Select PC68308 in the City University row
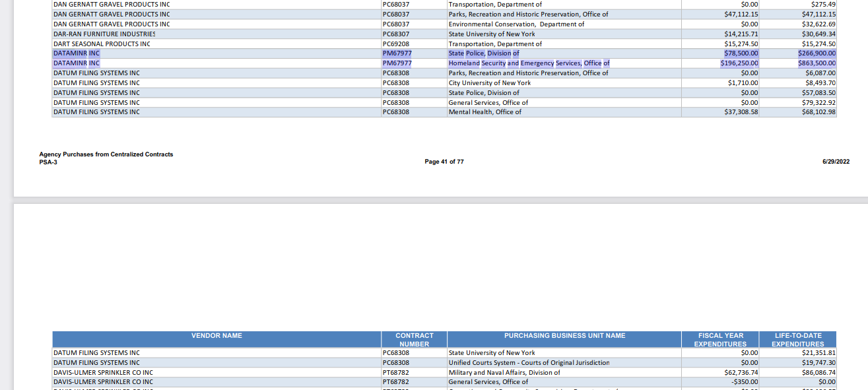Image resolution: width=868 pixels, height=390 pixels. [396, 83]
